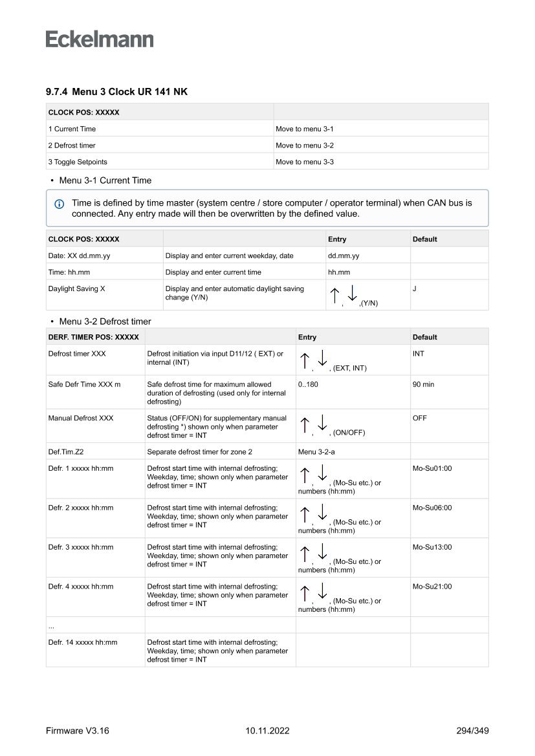Click the 'Firmware V3.16' footer text

coord(78,731)
